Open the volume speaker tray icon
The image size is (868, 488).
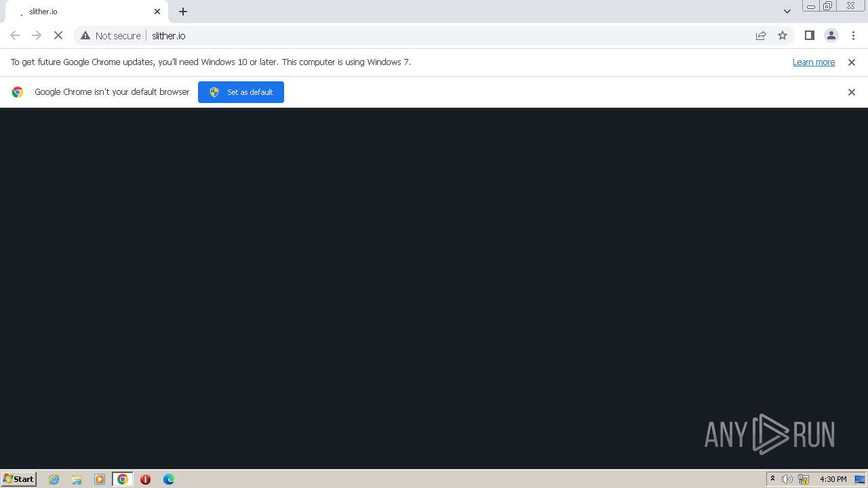(787, 479)
